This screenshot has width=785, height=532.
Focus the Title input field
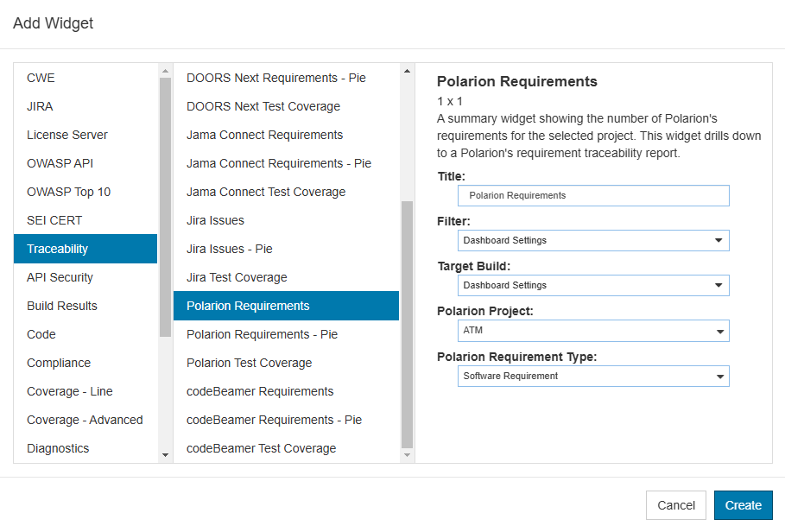593,196
